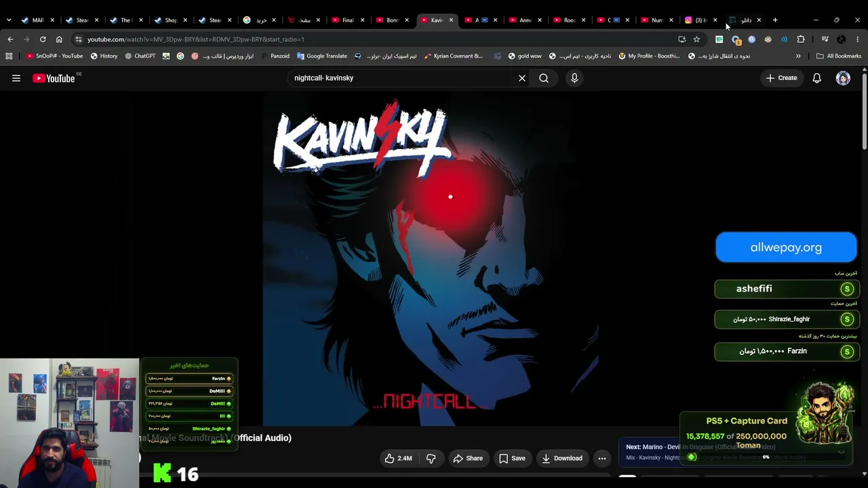This screenshot has width=868, height=488.
Task: Switch to the Shop tab
Action: [x=171, y=20]
